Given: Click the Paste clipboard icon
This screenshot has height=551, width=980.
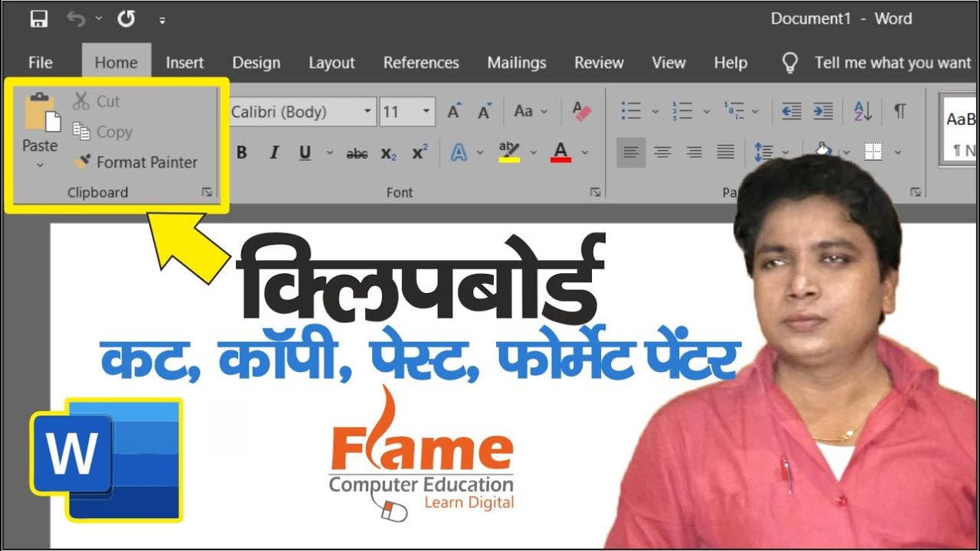Looking at the screenshot, I should pos(41,112).
